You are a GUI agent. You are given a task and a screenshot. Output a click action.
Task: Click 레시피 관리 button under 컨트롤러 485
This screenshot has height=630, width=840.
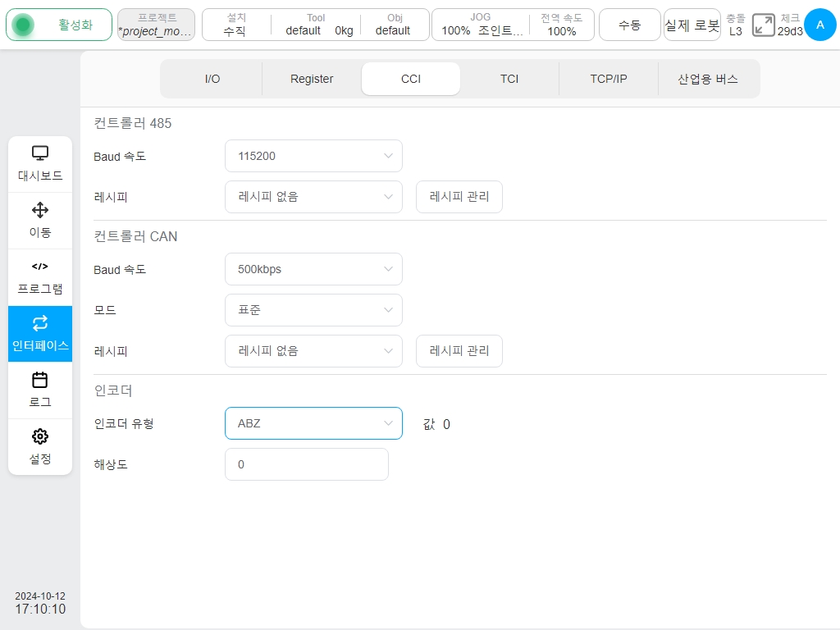point(459,197)
